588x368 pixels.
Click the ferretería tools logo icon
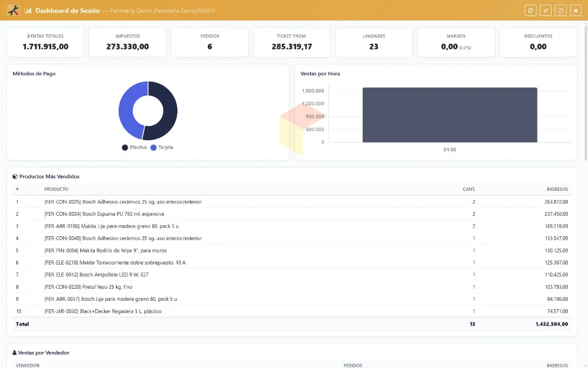click(13, 10)
